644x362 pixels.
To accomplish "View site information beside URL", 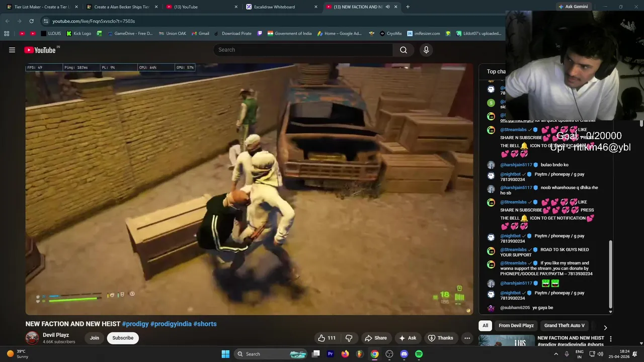I will [46, 21].
